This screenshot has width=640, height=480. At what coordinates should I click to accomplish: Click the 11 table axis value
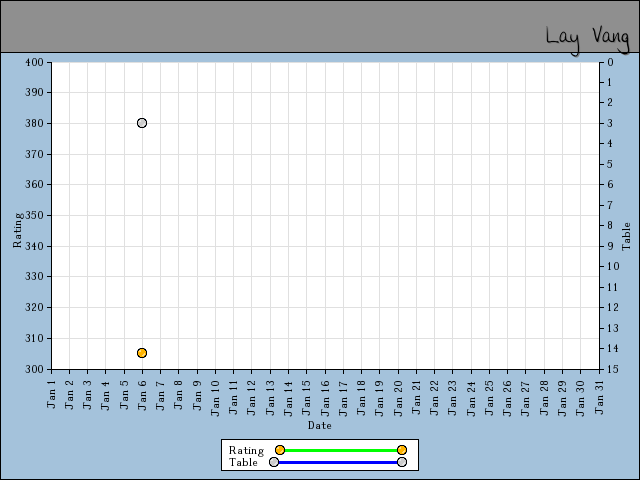(613, 287)
